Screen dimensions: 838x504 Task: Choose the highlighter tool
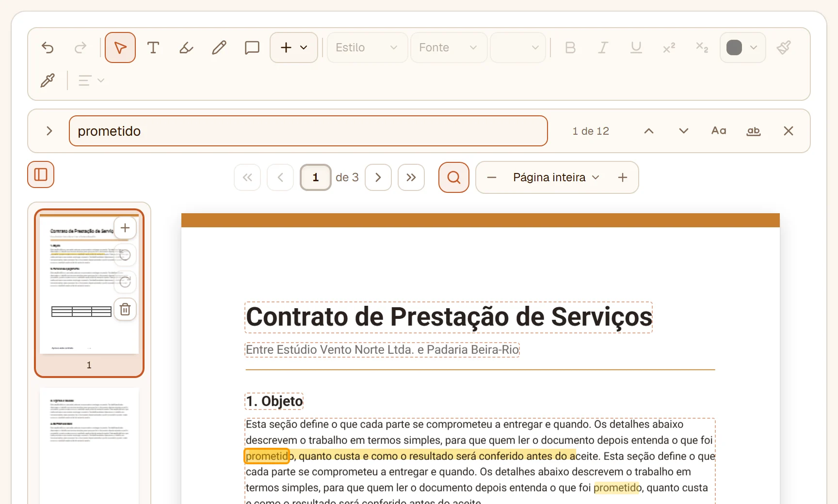(x=186, y=47)
